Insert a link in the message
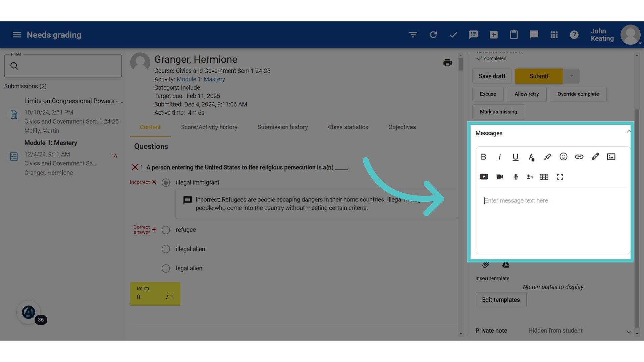This screenshot has width=644, height=362. pyautogui.click(x=579, y=157)
